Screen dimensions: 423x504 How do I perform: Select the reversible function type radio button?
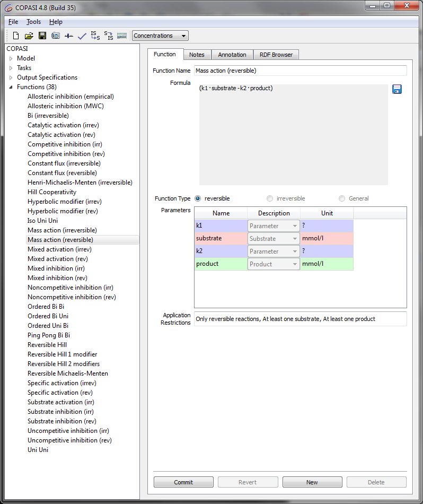point(198,198)
